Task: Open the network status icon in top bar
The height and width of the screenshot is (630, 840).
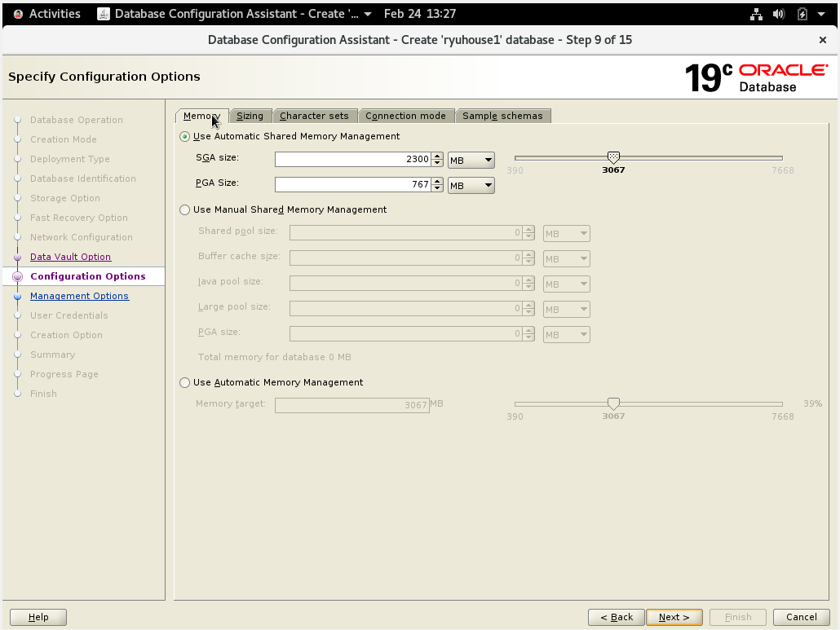Action: (x=756, y=14)
